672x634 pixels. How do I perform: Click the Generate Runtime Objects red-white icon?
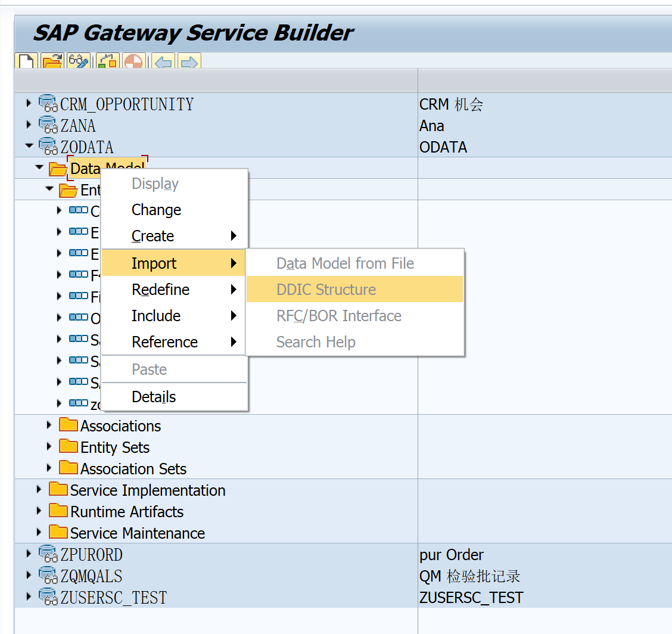pos(133,61)
